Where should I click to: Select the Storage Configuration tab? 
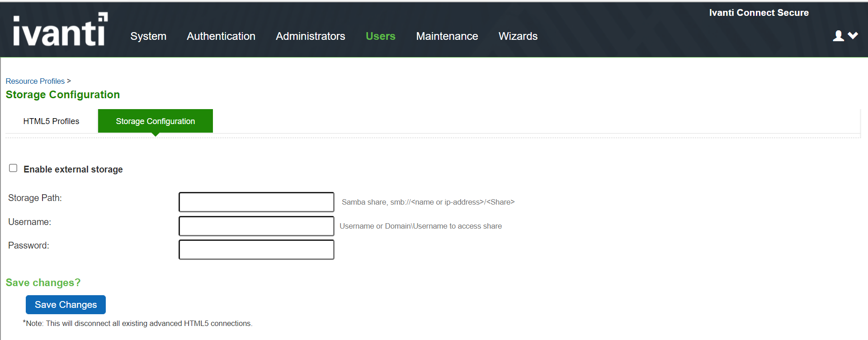point(155,121)
